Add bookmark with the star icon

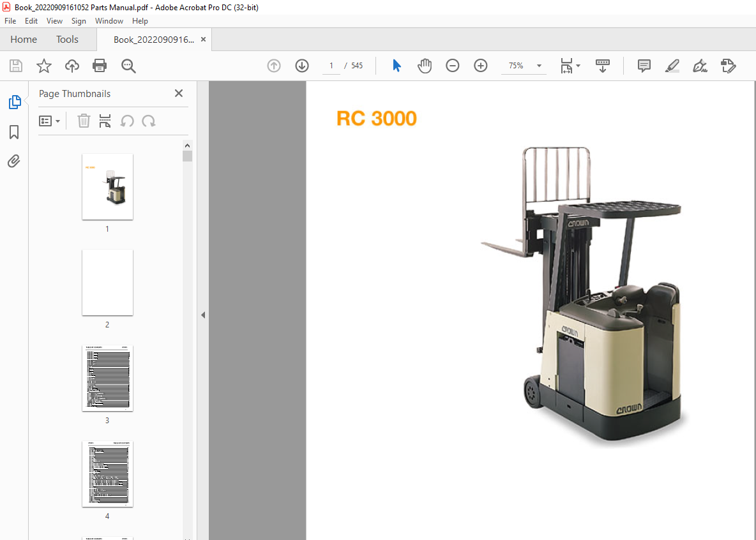tap(44, 66)
